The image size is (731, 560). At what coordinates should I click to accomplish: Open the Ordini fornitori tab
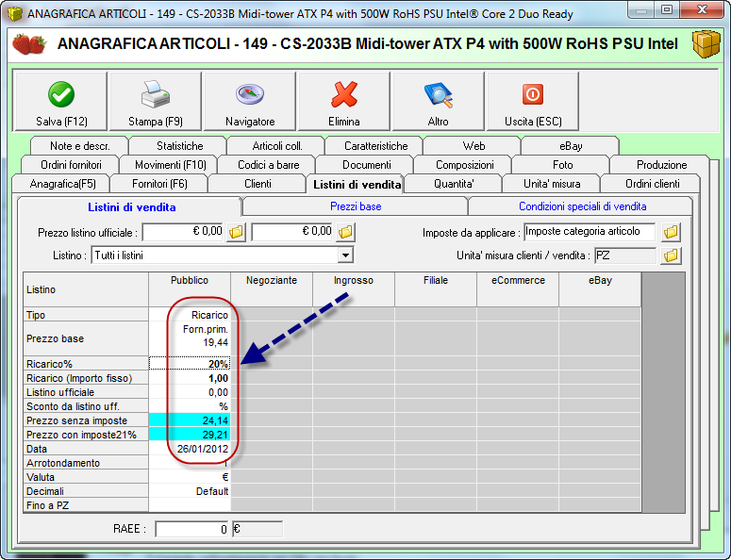pos(71,165)
